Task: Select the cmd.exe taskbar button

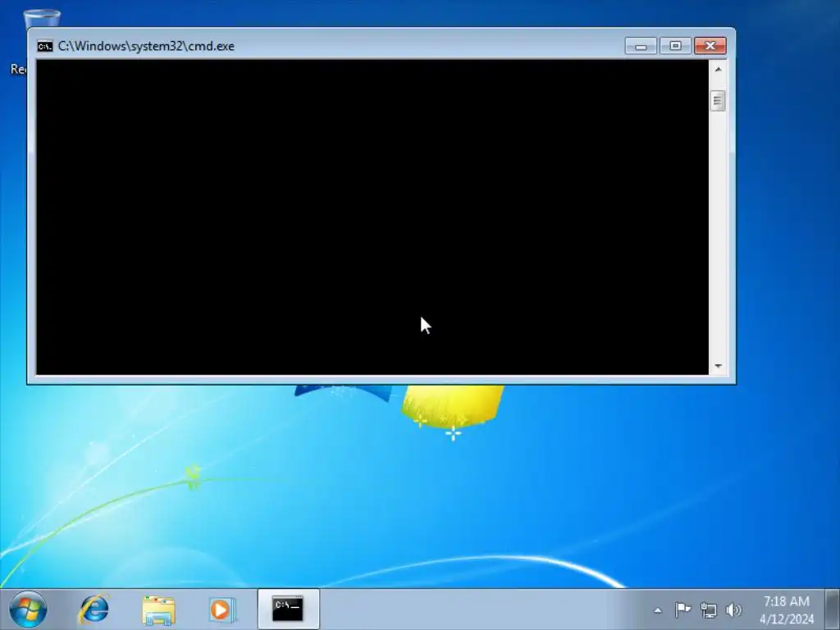Action: [x=288, y=609]
